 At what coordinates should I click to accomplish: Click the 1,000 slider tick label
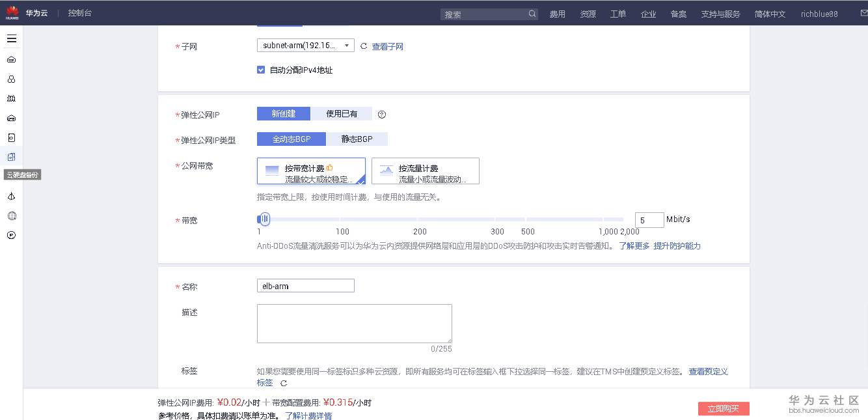pyautogui.click(x=608, y=232)
